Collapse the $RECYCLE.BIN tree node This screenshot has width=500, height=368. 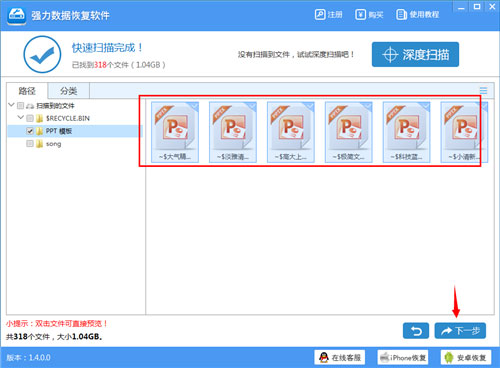point(21,118)
